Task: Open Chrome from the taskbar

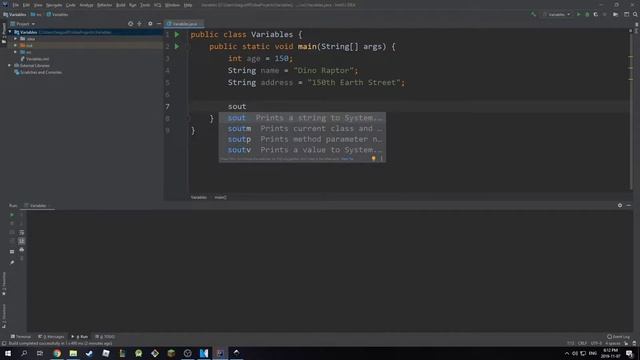Action: [57, 353]
